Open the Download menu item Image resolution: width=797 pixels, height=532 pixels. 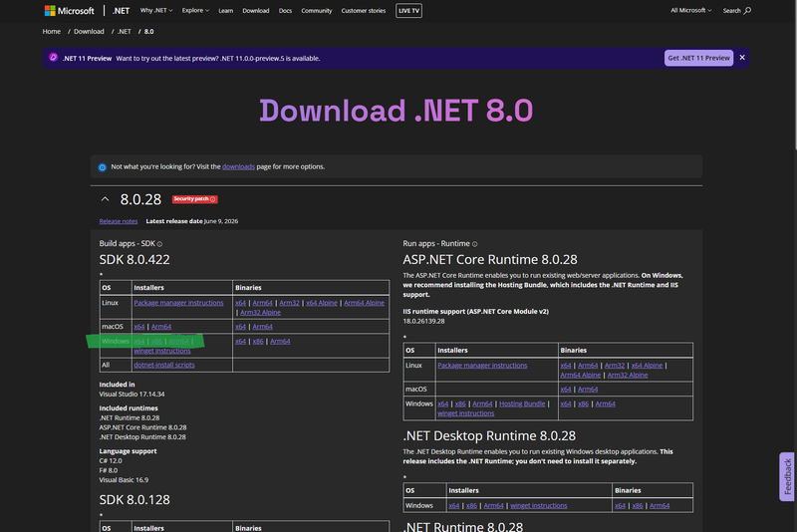pos(256,11)
